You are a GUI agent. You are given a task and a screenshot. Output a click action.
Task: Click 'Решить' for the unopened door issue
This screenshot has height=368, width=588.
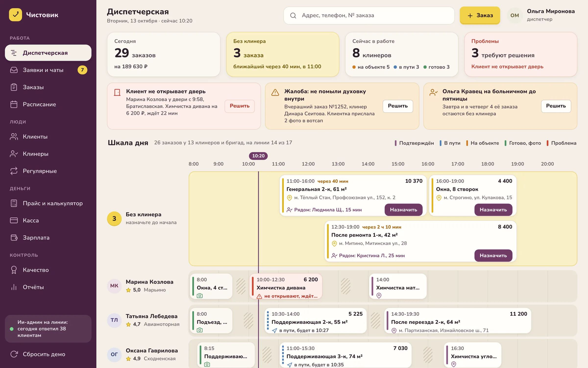tap(240, 106)
